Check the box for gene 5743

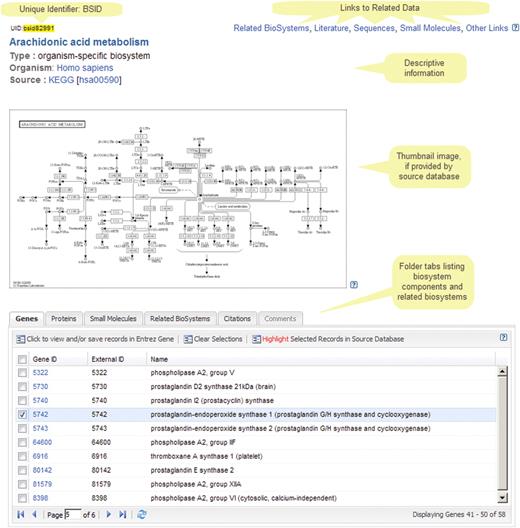[22, 428]
